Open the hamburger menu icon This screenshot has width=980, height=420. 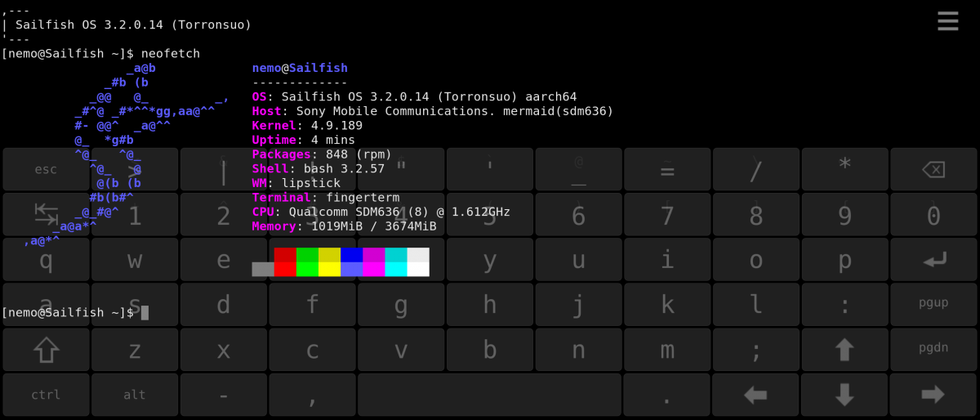947,20
